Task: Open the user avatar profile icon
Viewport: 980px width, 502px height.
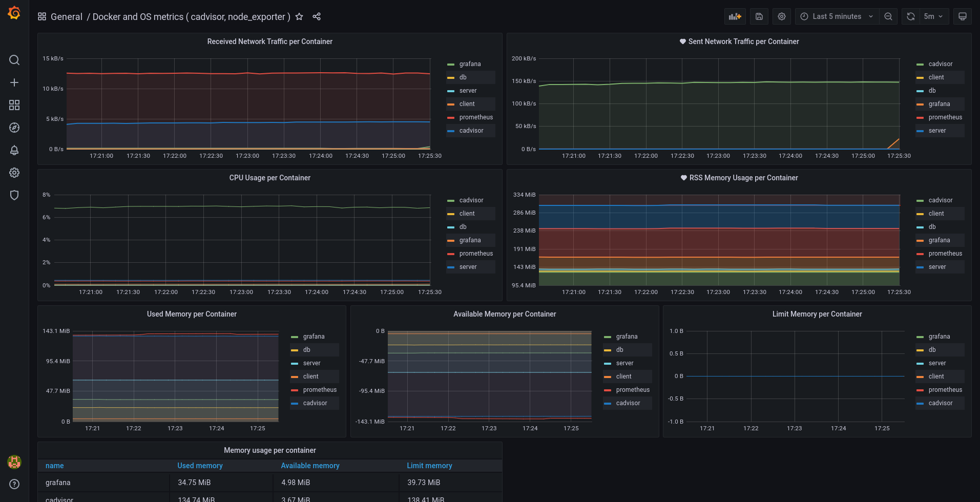Action: click(x=14, y=462)
